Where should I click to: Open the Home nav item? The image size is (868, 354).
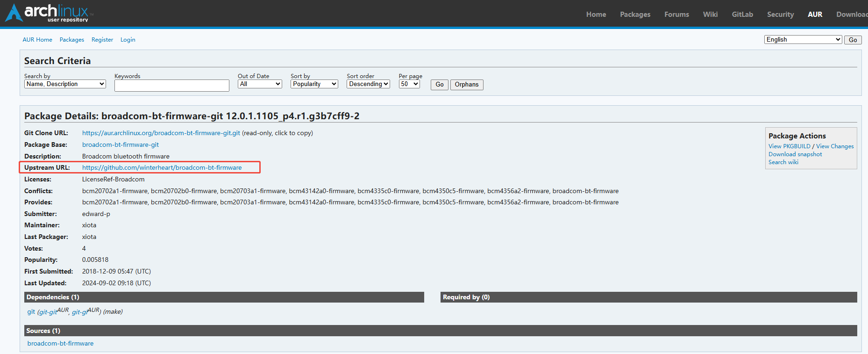tap(596, 14)
